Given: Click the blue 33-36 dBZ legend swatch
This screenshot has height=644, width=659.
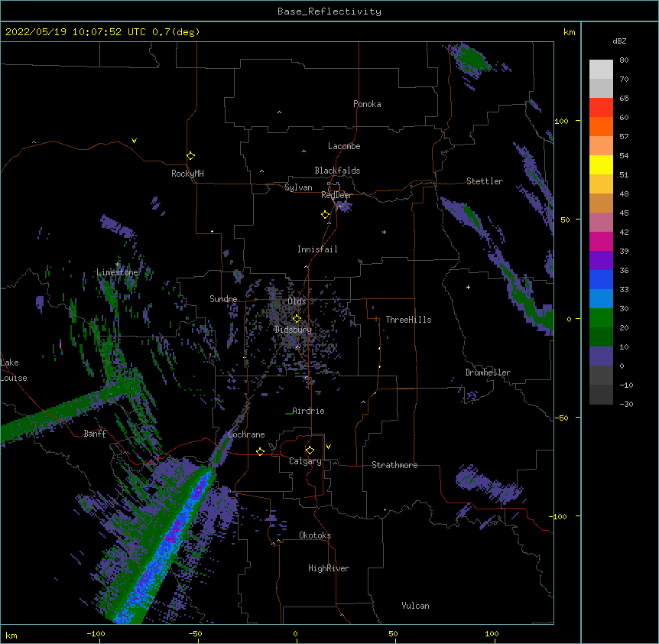Looking at the screenshot, I should pyautogui.click(x=601, y=279).
